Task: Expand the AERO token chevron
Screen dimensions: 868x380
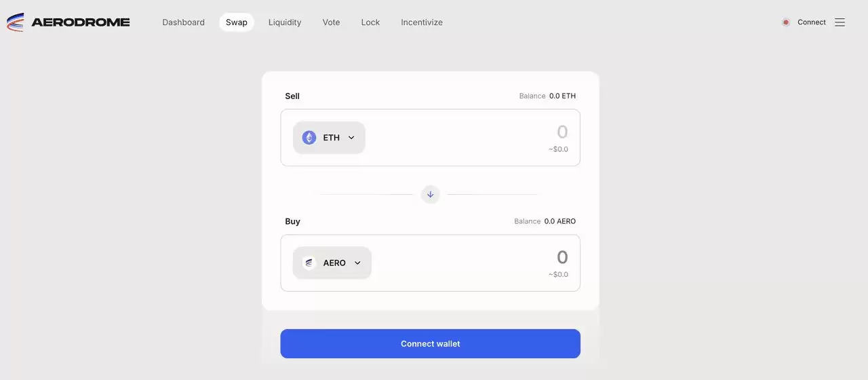Action: point(357,263)
